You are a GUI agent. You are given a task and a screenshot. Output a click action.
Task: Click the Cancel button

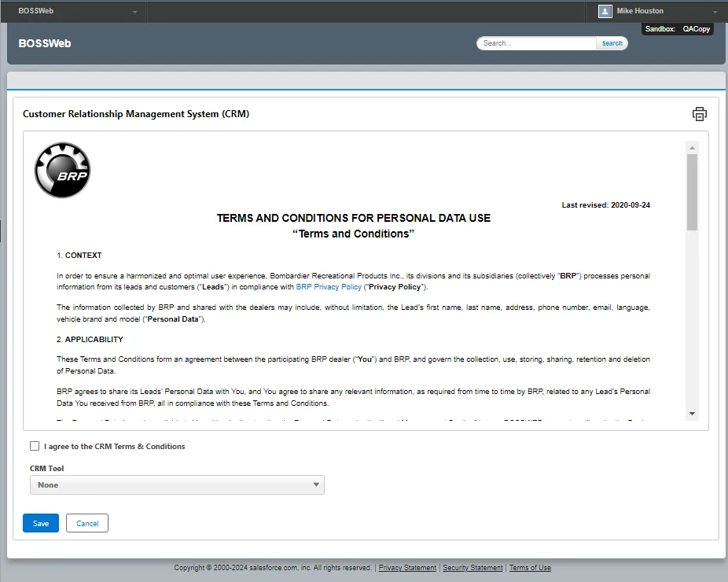pos(86,523)
